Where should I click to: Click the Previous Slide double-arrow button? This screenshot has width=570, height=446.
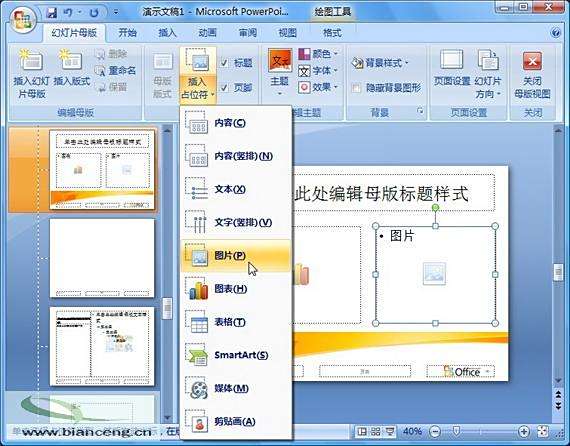(x=558, y=394)
